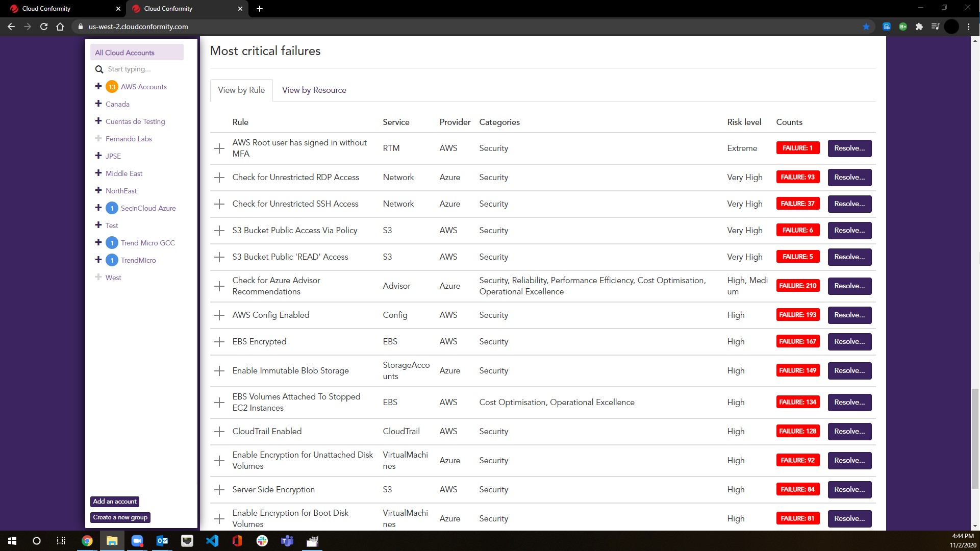Expand the Trend Micro GCC group

pos(98,242)
